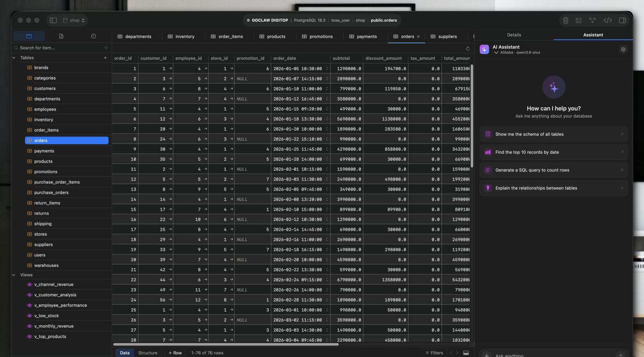Viewport: 644px width, 357px height.
Task: Toggle the bottom panel layout icon
Action: (466, 353)
